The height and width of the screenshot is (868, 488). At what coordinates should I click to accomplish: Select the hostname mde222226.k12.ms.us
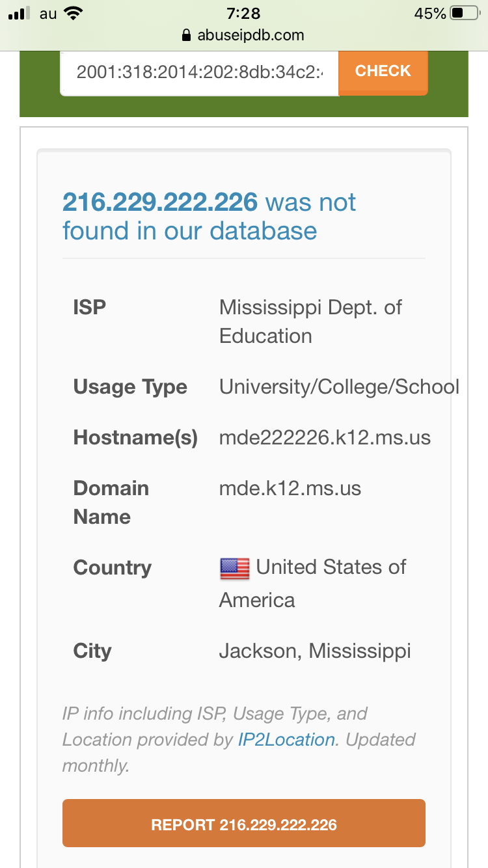pos(325,437)
